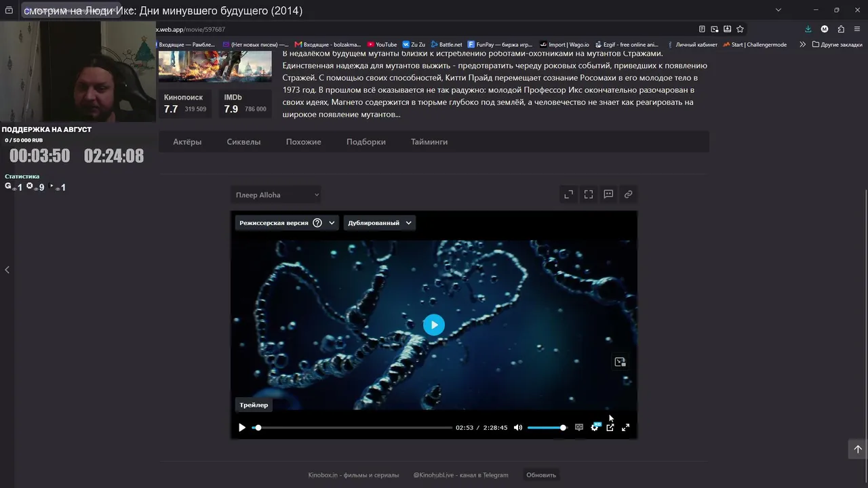Screen dimensions: 868x488
Task: Open the Другие закладки folder
Action: [837, 45]
